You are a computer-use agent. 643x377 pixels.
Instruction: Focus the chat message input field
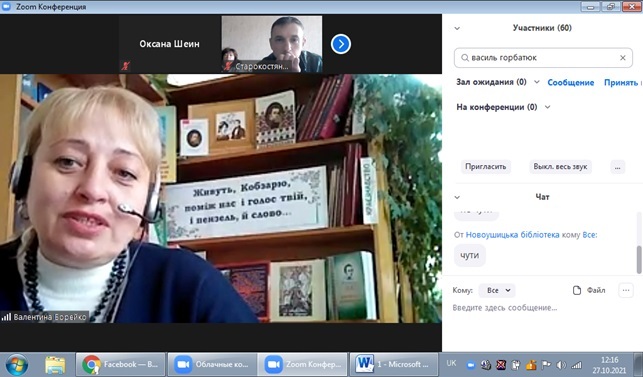[543, 308]
